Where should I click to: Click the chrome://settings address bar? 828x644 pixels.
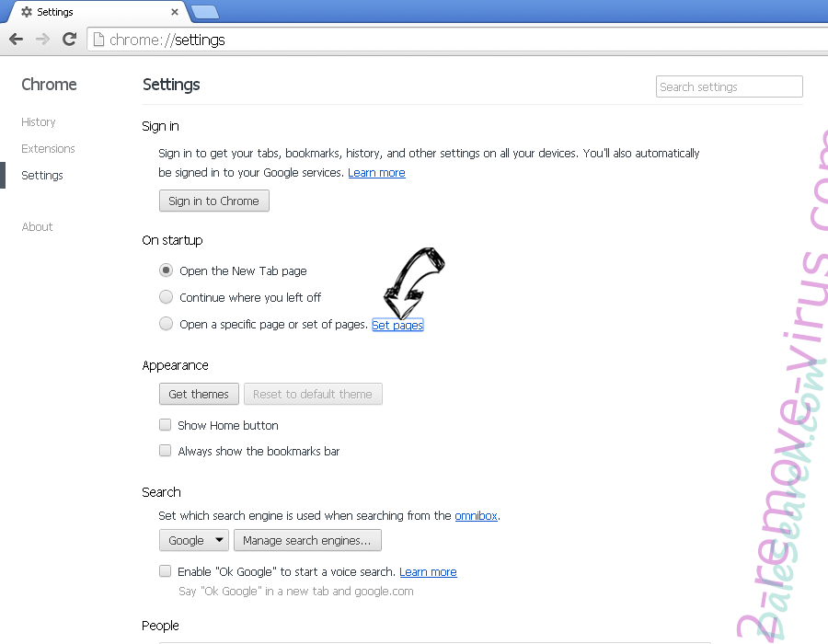click(x=457, y=40)
